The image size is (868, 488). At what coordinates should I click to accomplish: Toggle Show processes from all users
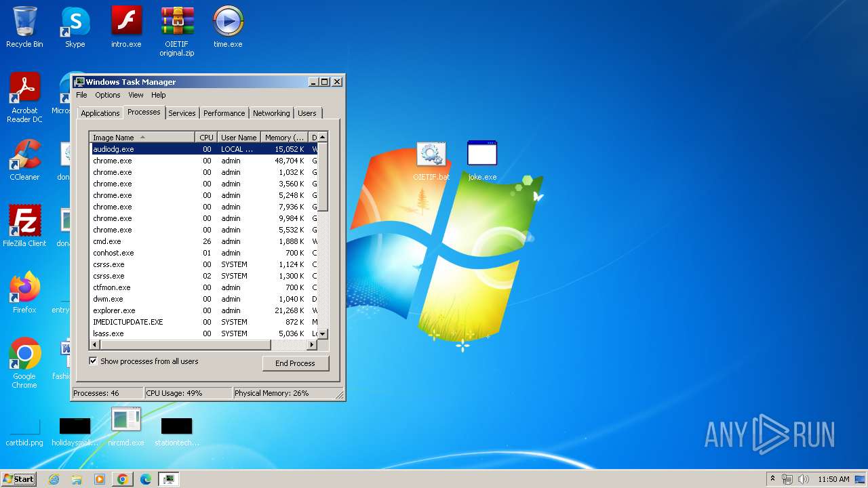tap(93, 361)
